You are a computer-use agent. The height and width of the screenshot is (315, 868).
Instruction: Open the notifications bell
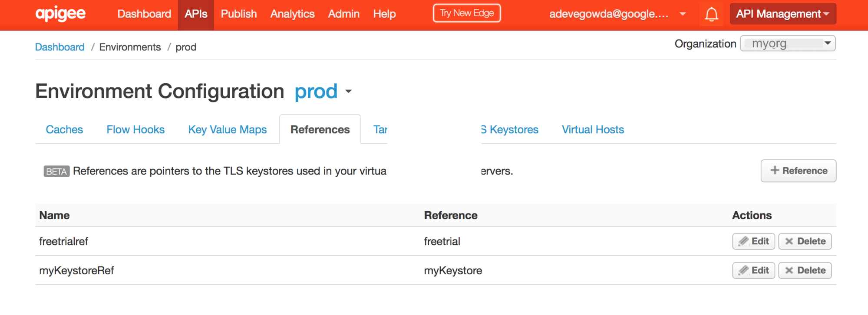pyautogui.click(x=711, y=14)
